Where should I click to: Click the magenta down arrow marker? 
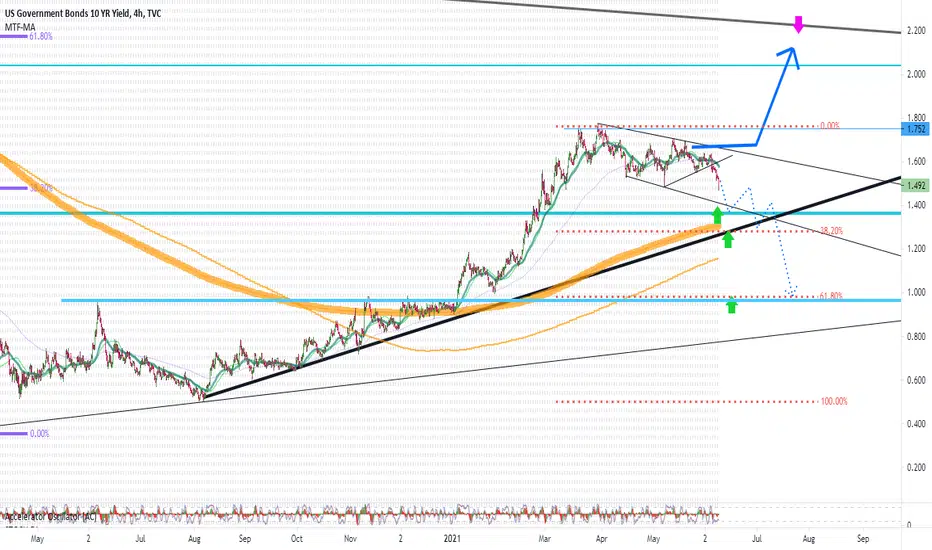coord(798,25)
